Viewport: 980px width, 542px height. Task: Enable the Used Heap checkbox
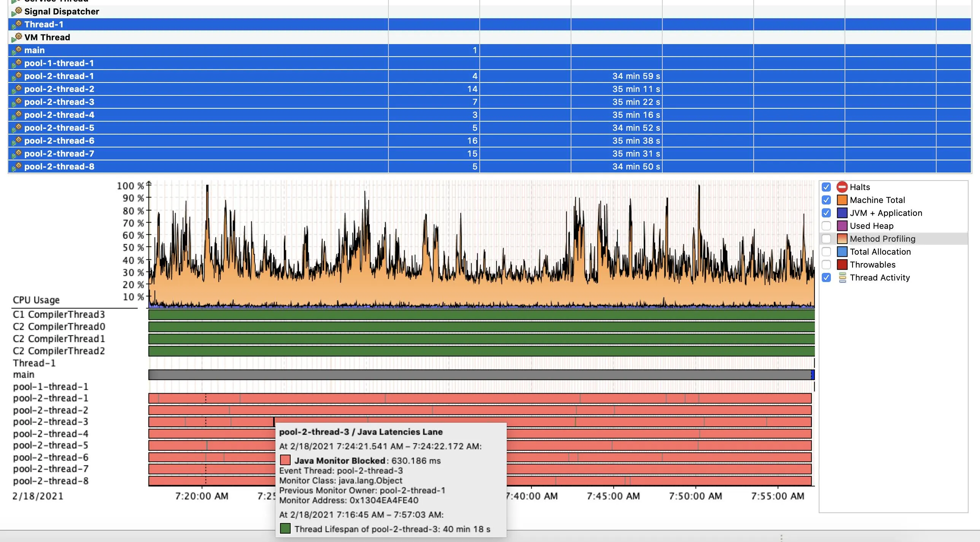826,226
